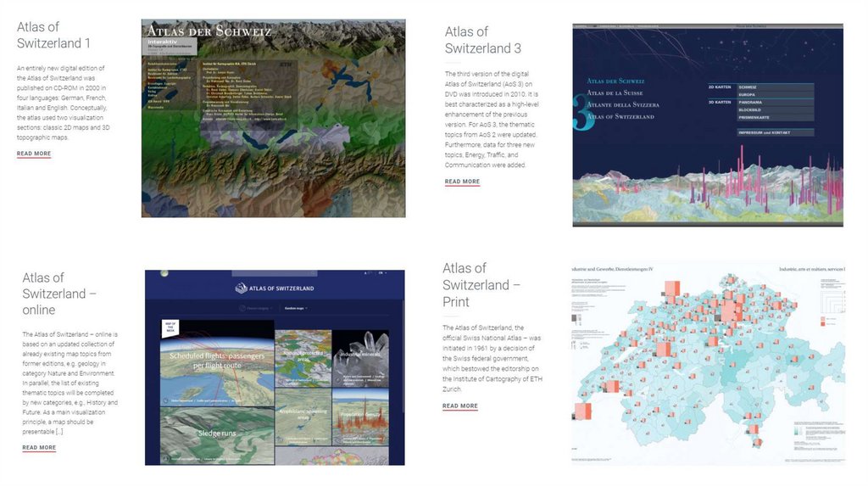Image resolution: width=868 pixels, height=487 pixels.
Task: Open the 'Atlas of Switzerland – Print' heading
Action: 481,284
